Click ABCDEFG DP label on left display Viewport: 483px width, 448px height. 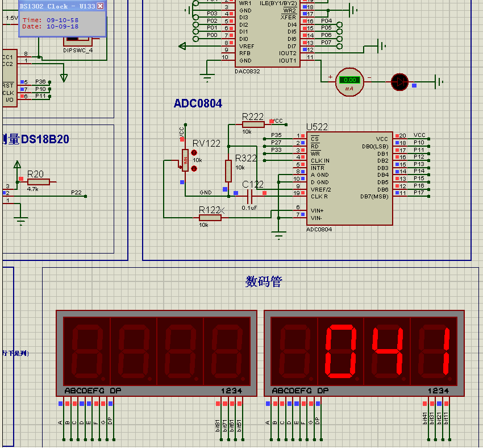[93, 391]
